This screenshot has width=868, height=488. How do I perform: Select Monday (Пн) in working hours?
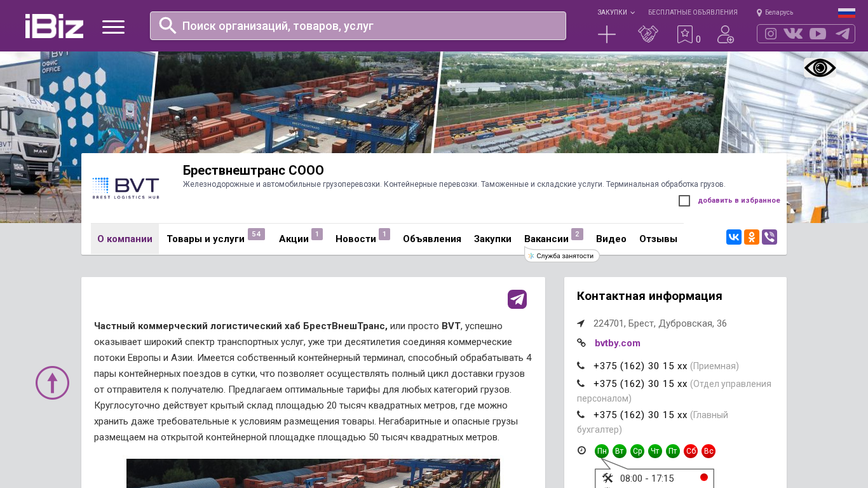click(602, 451)
